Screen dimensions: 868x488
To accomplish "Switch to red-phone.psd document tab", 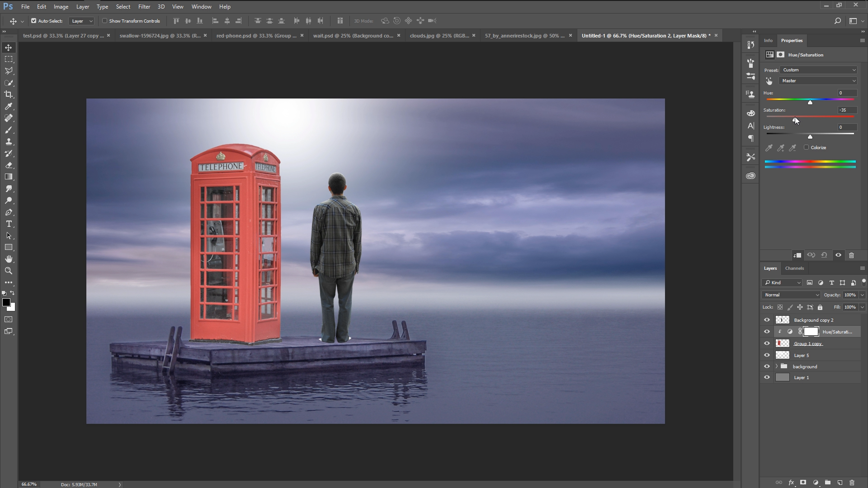I will (256, 36).
